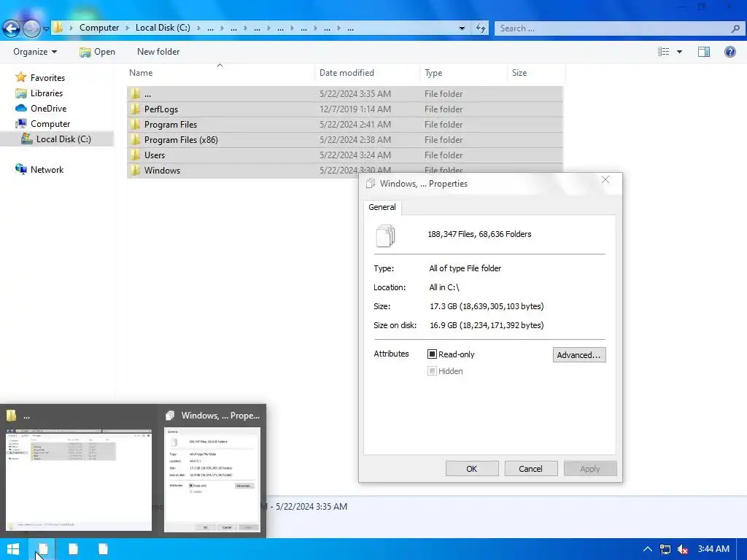Click the Users folder icon
Screen dimensions: 747x560
[135, 155]
